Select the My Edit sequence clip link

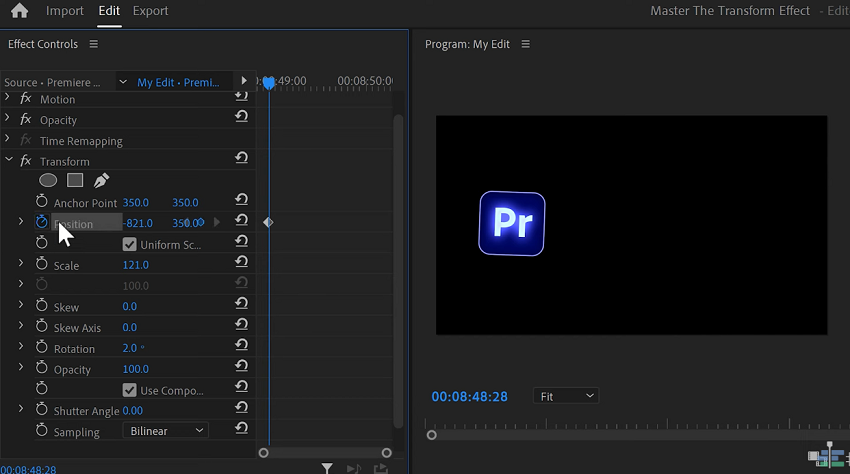click(x=178, y=82)
